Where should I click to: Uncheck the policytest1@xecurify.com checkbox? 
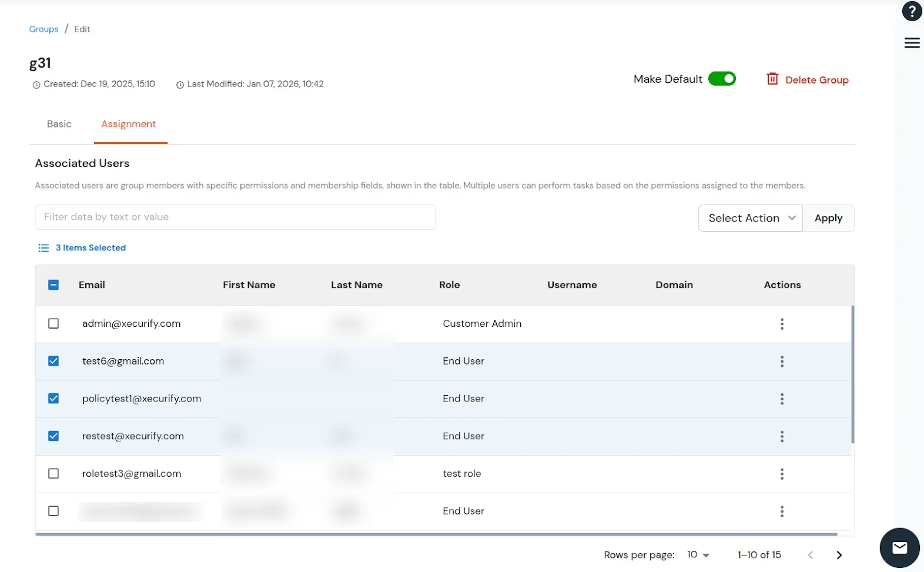53,399
